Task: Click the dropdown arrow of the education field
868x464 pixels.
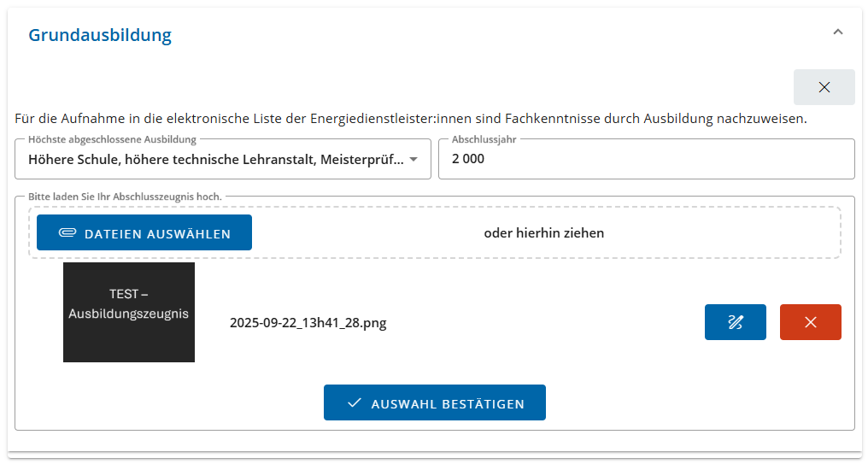Action: pos(413,160)
